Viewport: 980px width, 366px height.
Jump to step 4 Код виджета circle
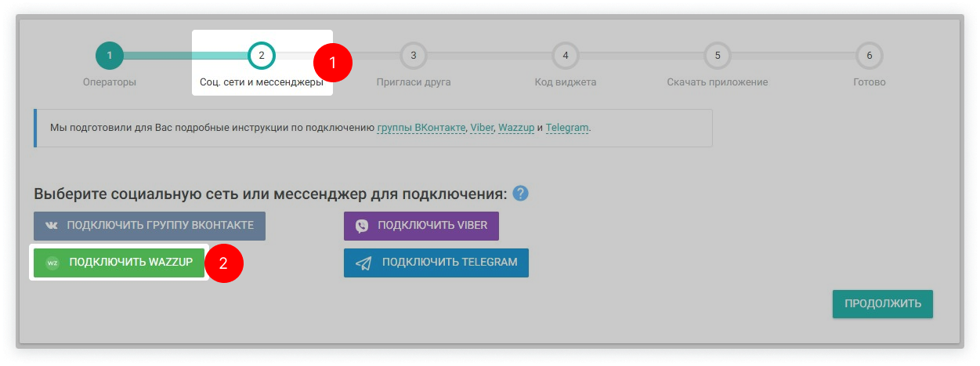(565, 56)
